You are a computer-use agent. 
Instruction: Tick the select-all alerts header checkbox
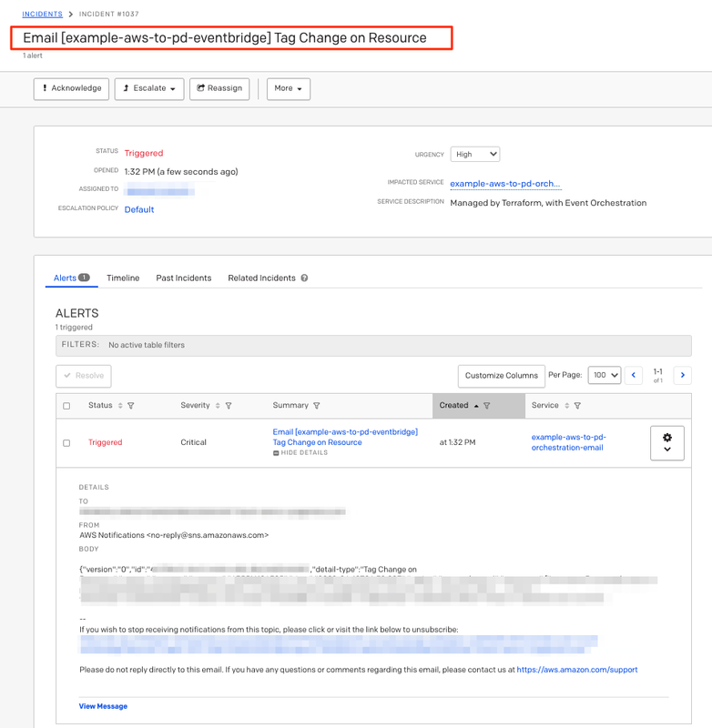[x=66, y=406]
